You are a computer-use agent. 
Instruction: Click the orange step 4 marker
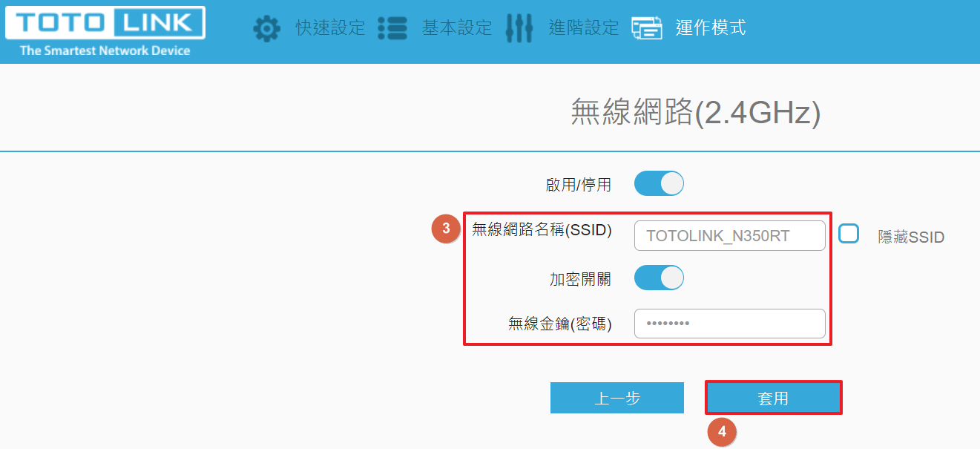point(722,432)
